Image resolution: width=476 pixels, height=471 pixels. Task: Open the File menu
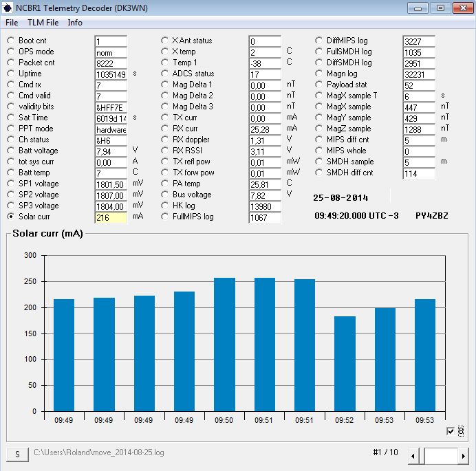click(12, 23)
